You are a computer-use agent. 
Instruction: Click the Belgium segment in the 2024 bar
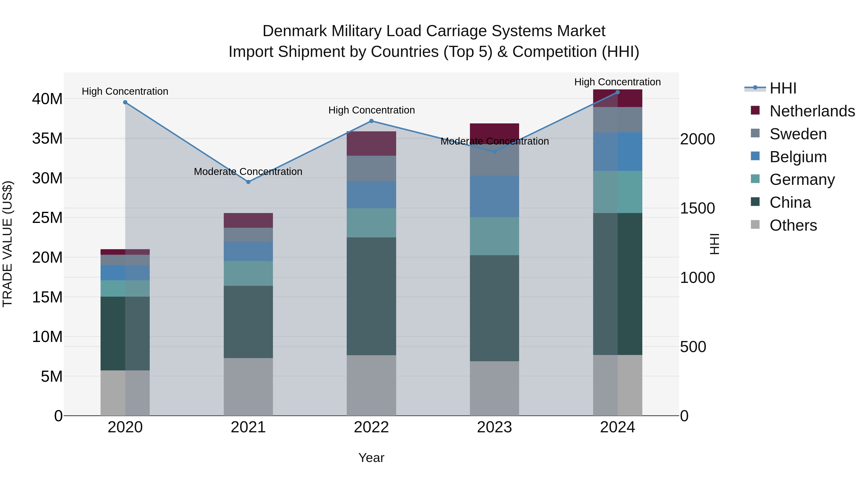[618, 152]
